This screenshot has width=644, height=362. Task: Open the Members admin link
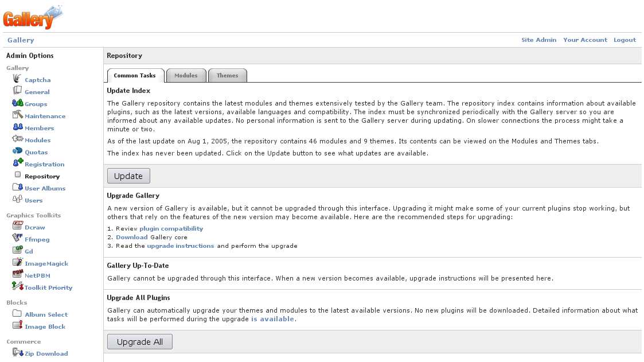39,128
